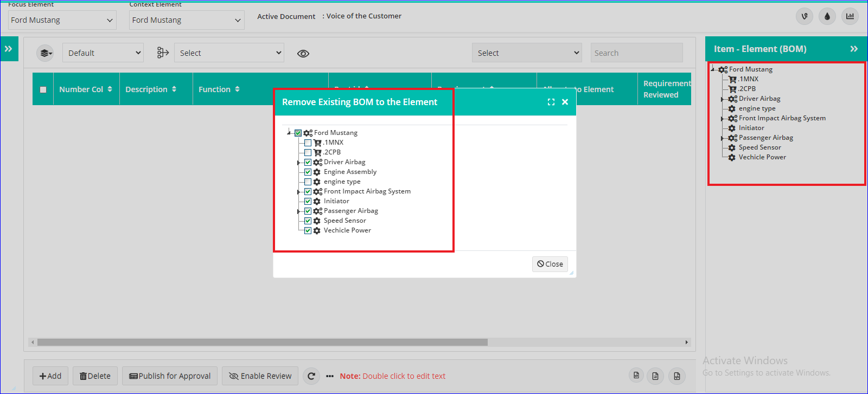
Task: Close the Remove Existing BOM dialog with X
Action: (565, 102)
